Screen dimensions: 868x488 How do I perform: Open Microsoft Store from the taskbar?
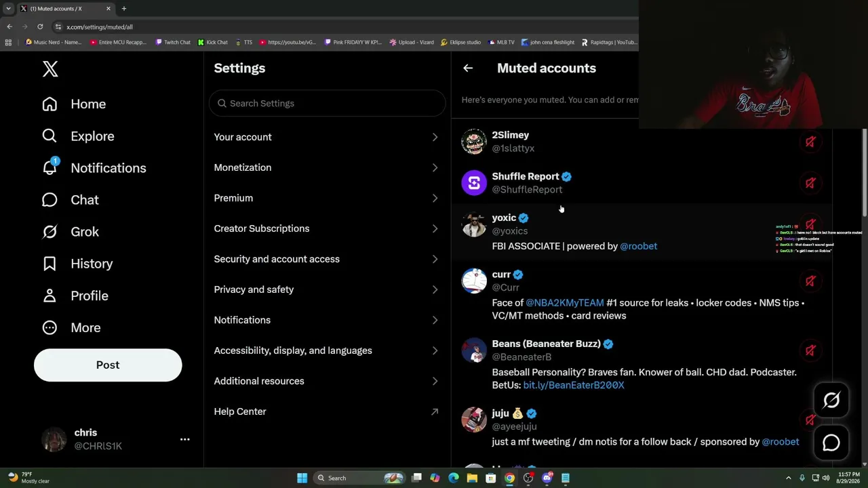(491, 478)
